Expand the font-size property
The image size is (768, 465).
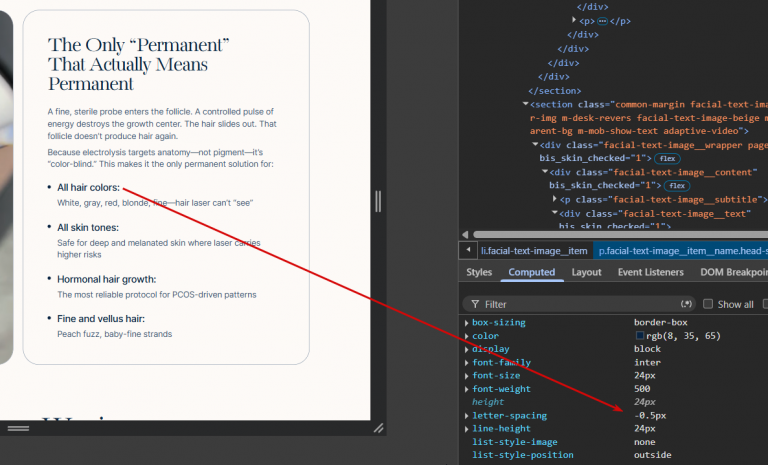pos(467,376)
